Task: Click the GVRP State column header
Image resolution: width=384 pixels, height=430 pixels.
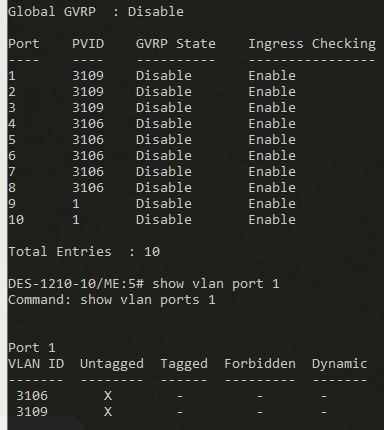Action: [176, 44]
